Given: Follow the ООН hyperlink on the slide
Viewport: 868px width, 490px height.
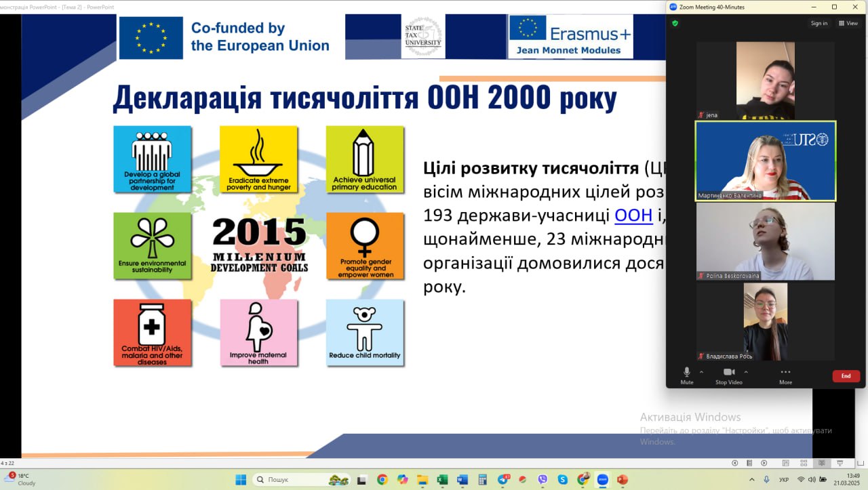Looking at the screenshot, I should (633, 216).
